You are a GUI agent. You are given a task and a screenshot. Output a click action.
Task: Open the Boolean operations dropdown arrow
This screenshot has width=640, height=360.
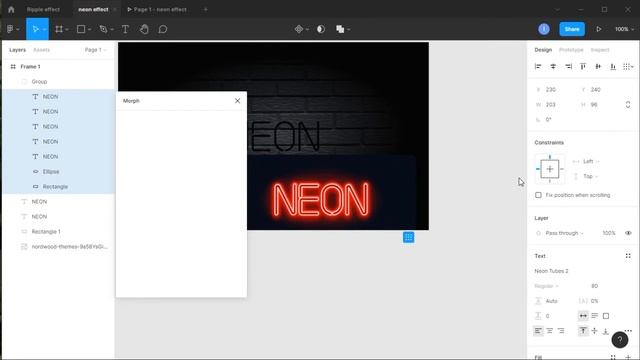[349, 29]
